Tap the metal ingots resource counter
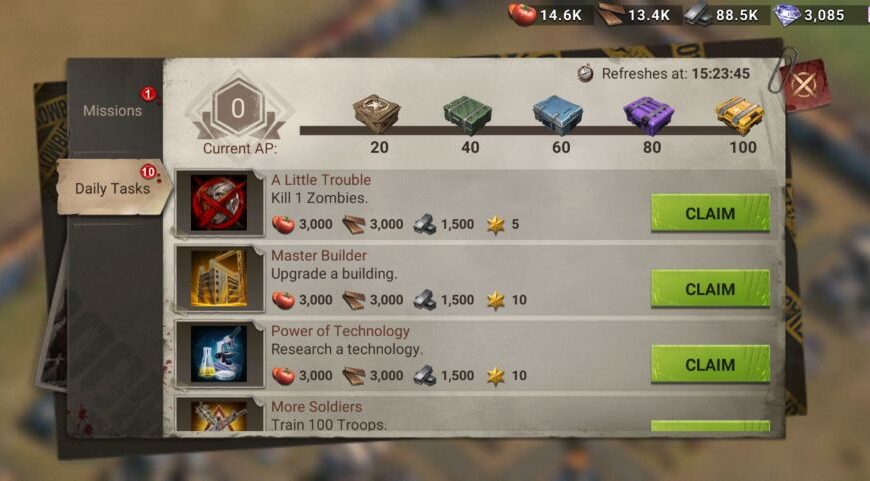The height and width of the screenshot is (481, 870). (721, 14)
